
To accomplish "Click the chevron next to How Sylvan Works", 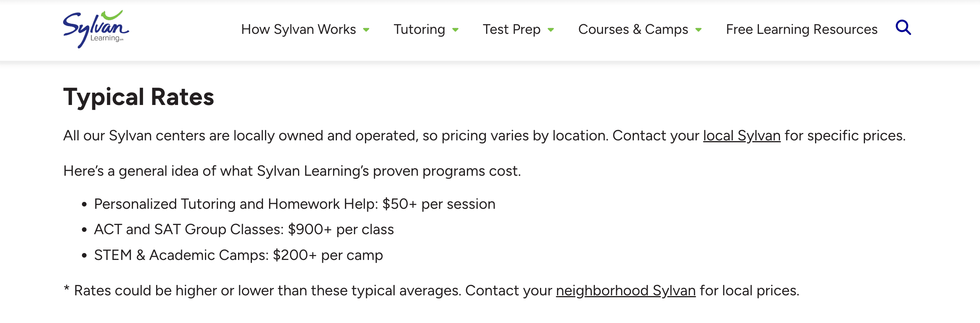I will (x=366, y=30).
